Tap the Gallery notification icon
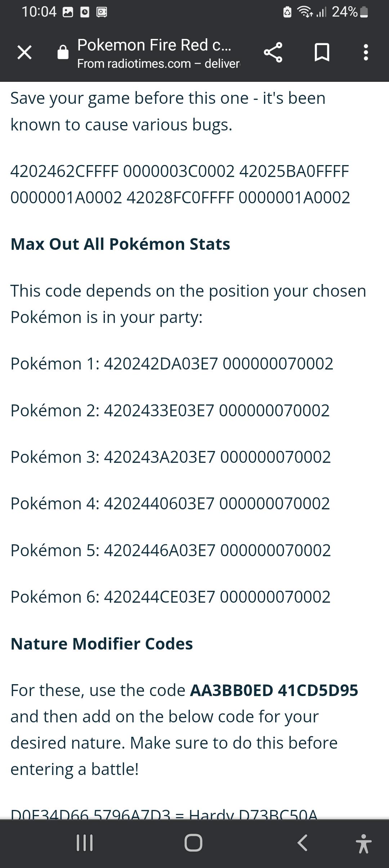This screenshot has height=868, width=389. (x=67, y=12)
